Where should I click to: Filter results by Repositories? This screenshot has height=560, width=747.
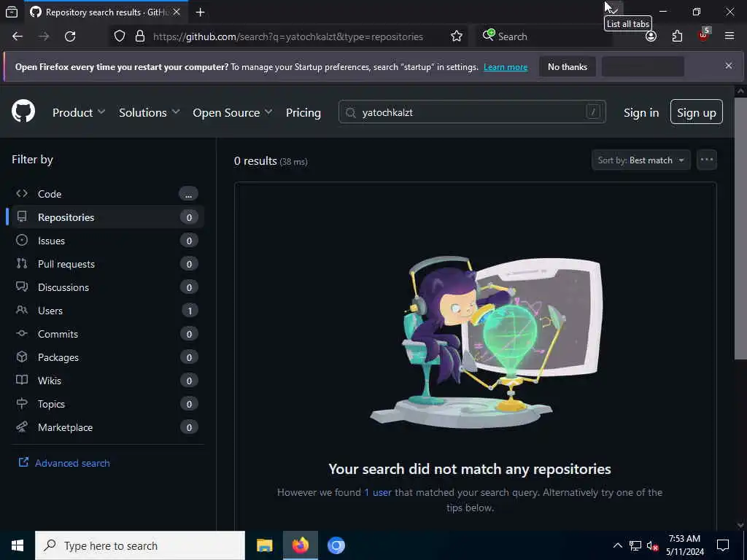[x=106, y=217]
